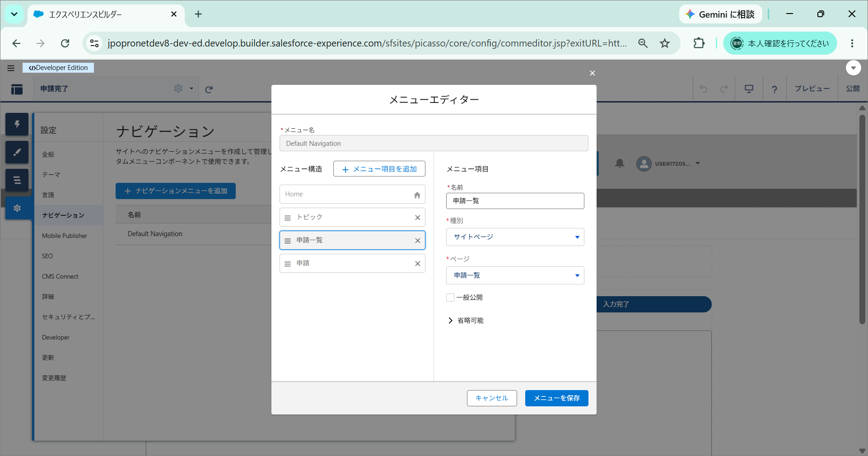
Task: Remove the トピック menu item
Action: 417,218
